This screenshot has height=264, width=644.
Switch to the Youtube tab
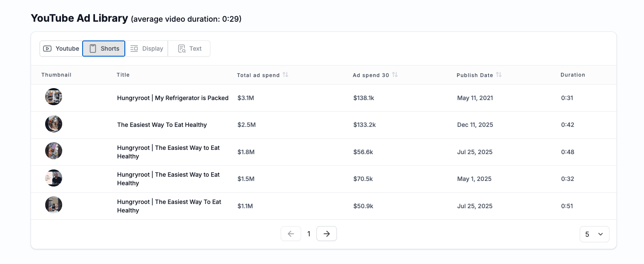pyautogui.click(x=61, y=49)
